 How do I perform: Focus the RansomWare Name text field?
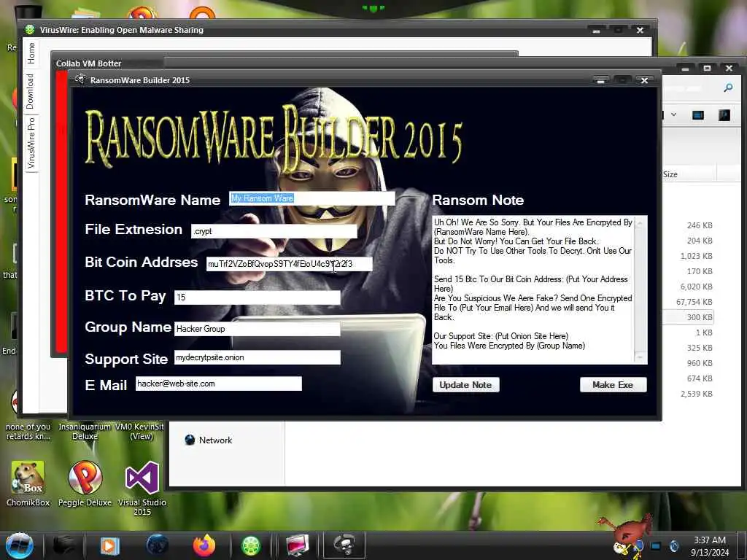pos(312,198)
